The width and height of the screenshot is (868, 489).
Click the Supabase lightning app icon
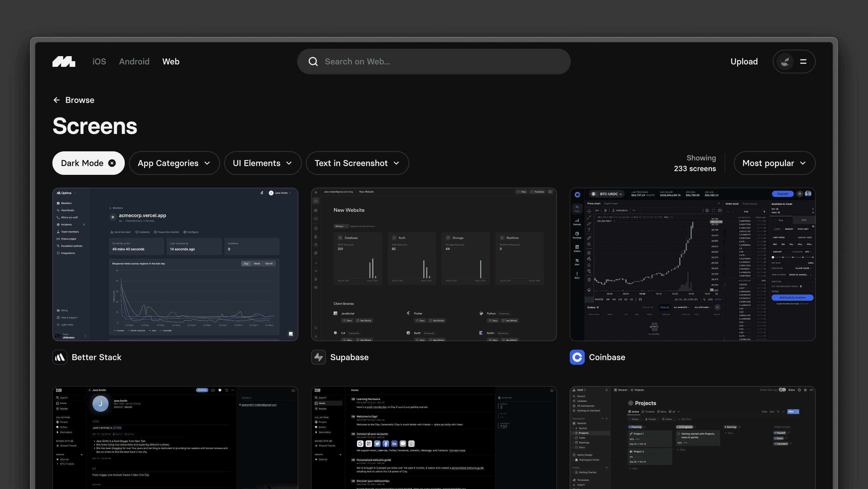pos(319,357)
